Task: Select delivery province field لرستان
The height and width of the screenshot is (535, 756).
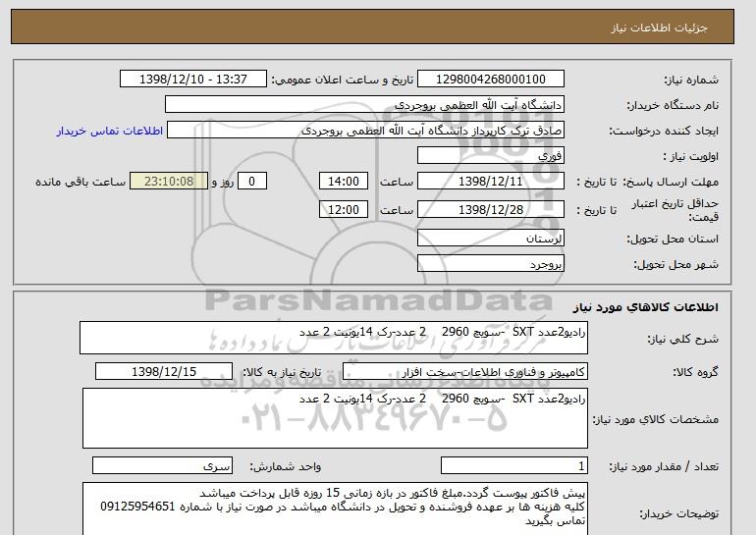Action: click(x=490, y=239)
